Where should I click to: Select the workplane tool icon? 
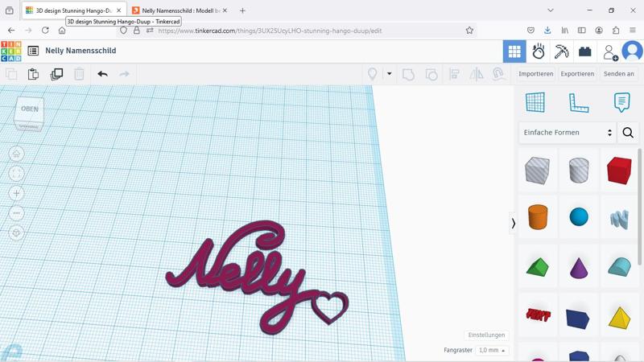click(535, 103)
